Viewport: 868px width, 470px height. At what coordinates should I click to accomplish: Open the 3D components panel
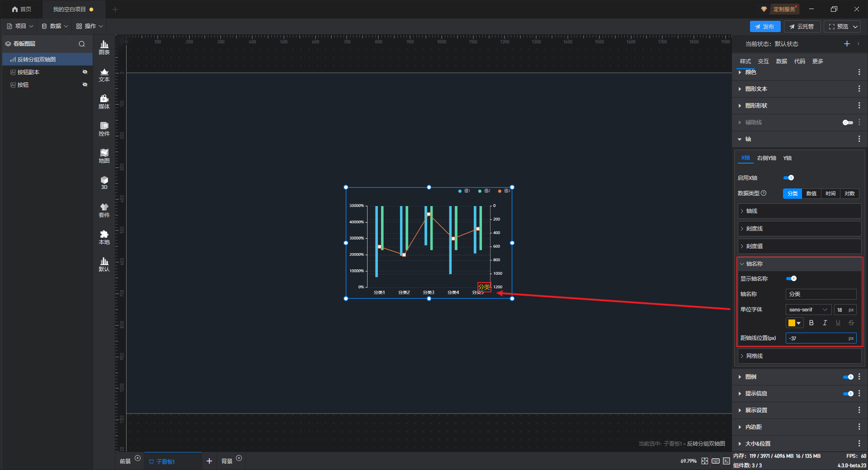104,183
